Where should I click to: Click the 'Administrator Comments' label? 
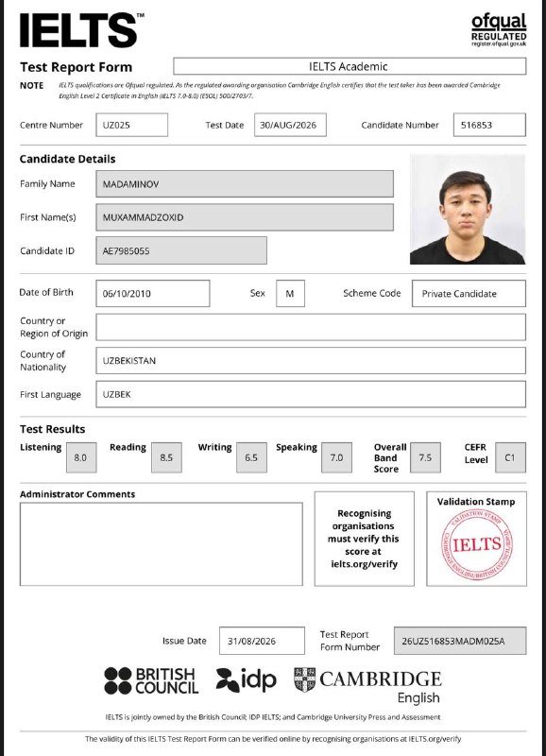pyautogui.click(x=77, y=494)
